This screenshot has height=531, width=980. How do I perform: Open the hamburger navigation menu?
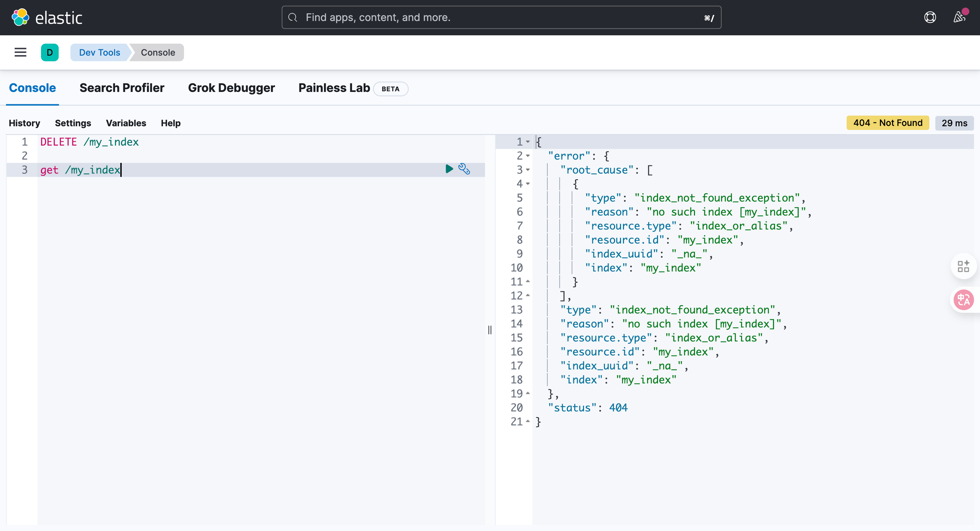tap(21, 52)
